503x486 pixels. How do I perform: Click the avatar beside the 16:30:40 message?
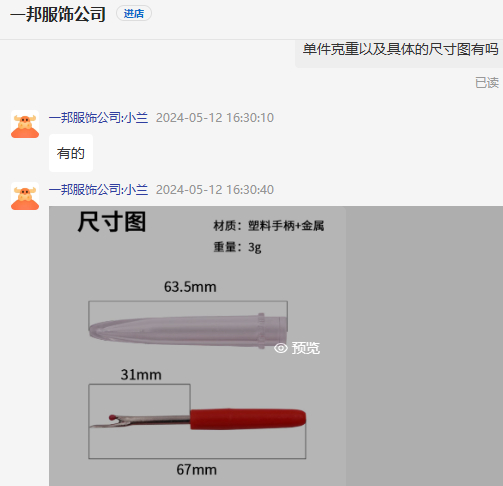(25, 196)
